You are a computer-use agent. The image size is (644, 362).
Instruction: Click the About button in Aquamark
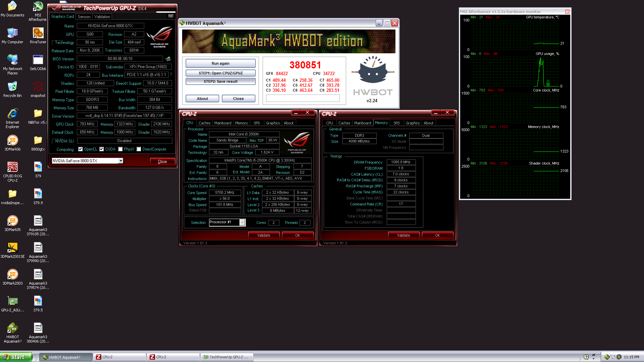point(202,99)
